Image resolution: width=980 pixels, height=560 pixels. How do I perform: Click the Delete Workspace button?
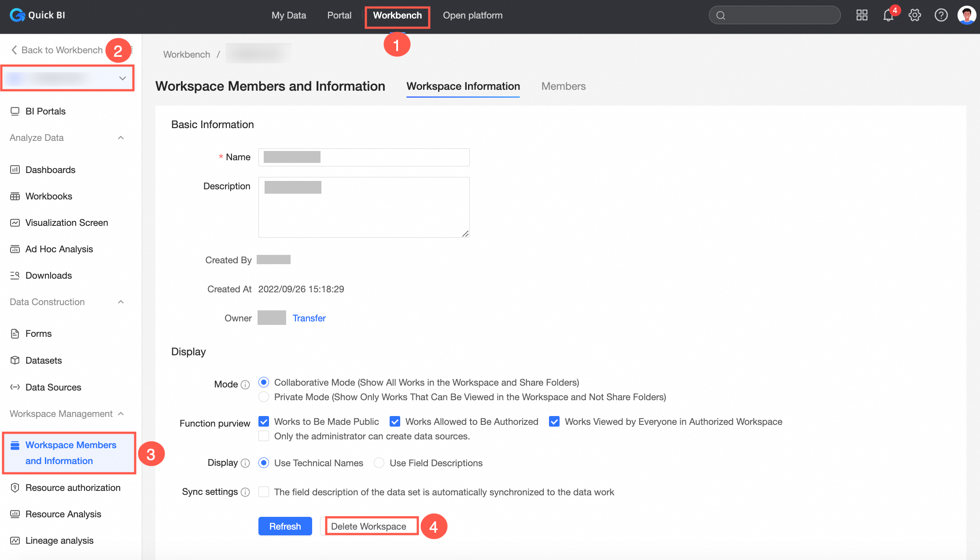(368, 527)
